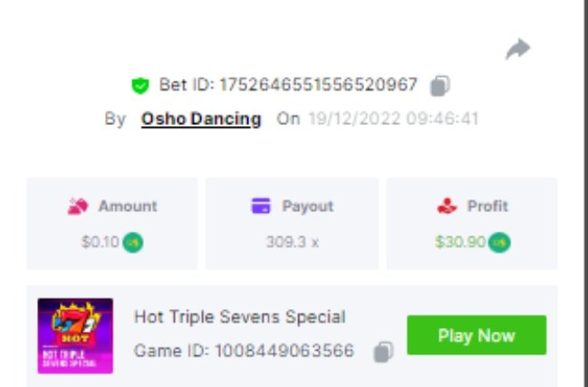
Task: Copy the Bet ID using copy icon
Action: (x=440, y=86)
